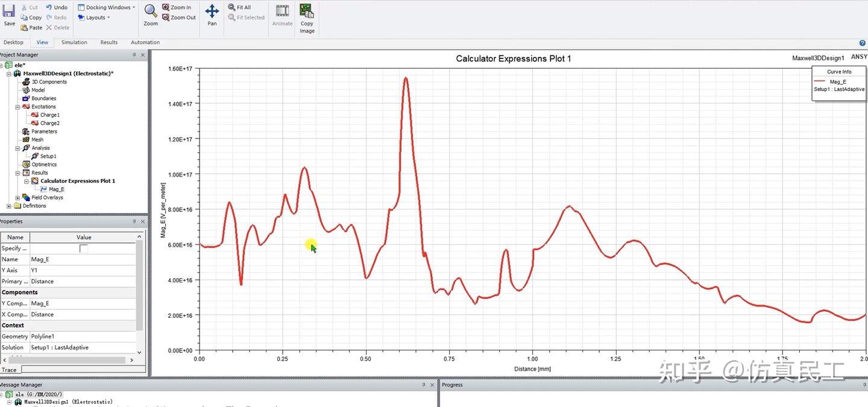Collapse the Excitations tree node
868x407 pixels.
17,107
